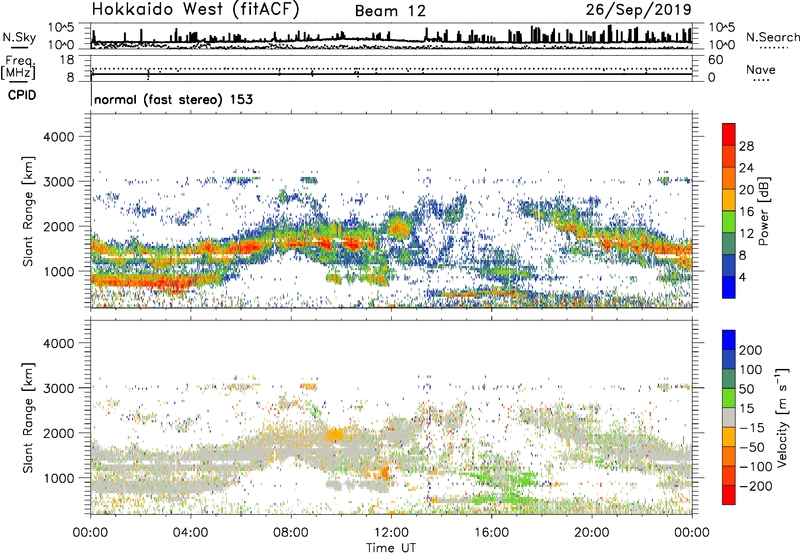The image size is (800, 554).
Task: Click the '20:00' time tick label
Action: 591,533
